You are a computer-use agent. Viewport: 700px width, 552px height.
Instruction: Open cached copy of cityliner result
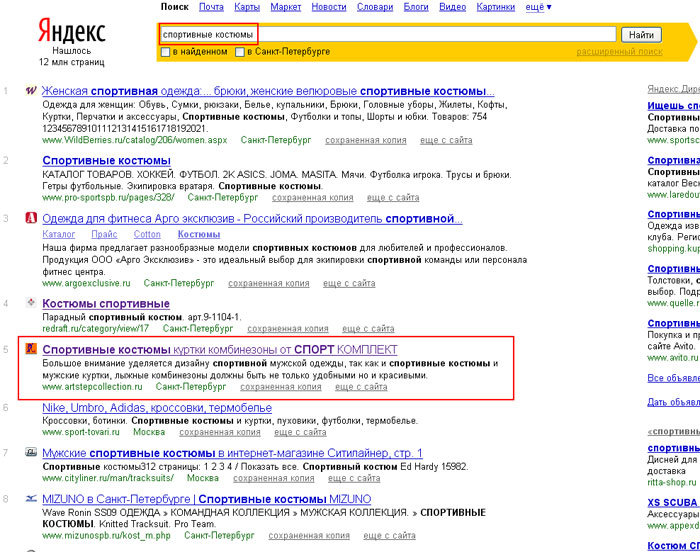274,478
